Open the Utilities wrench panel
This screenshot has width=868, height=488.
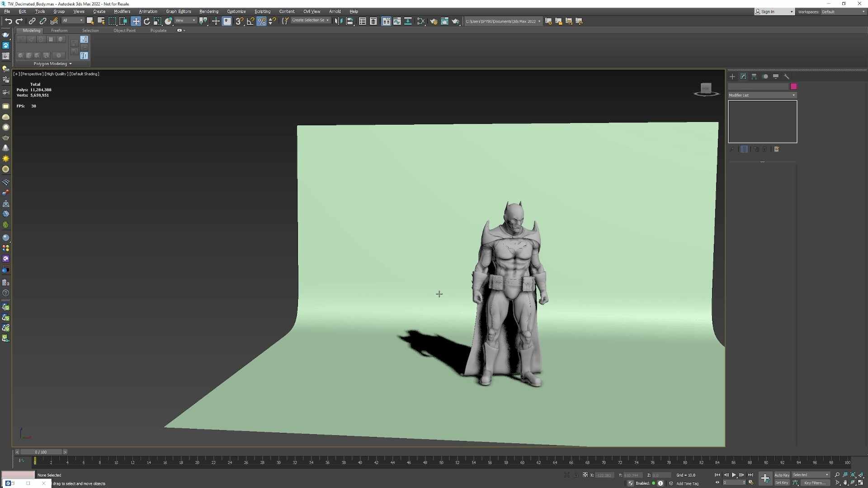click(787, 76)
